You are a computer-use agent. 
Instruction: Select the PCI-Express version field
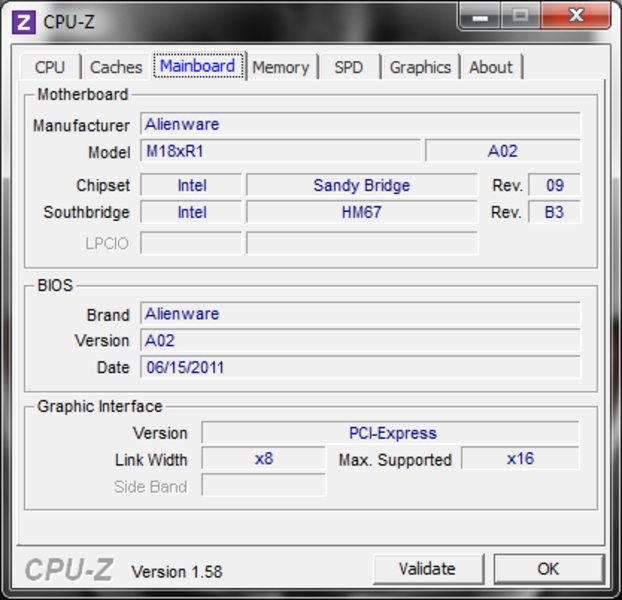[x=390, y=433]
